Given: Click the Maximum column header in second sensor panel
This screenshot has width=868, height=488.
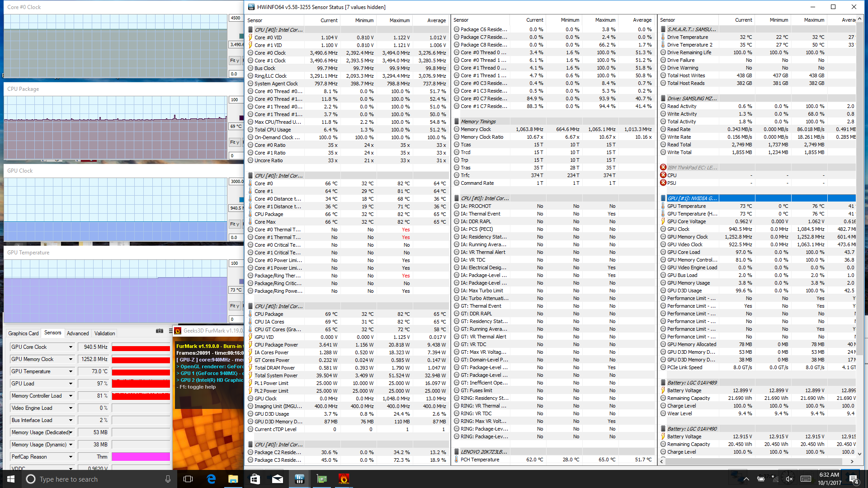Looking at the screenshot, I should (600, 20).
